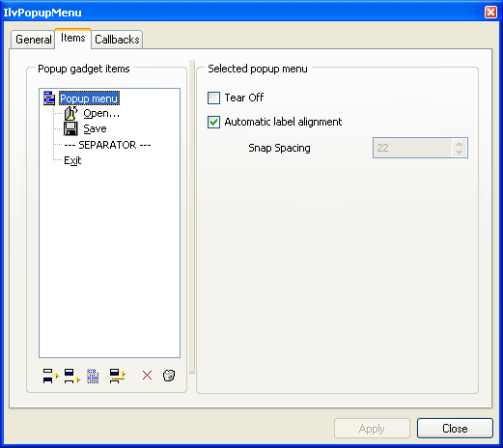Increase Snap Spacing with the up arrow
The height and width of the screenshot is (448, 503).
(x=460, y=144)
